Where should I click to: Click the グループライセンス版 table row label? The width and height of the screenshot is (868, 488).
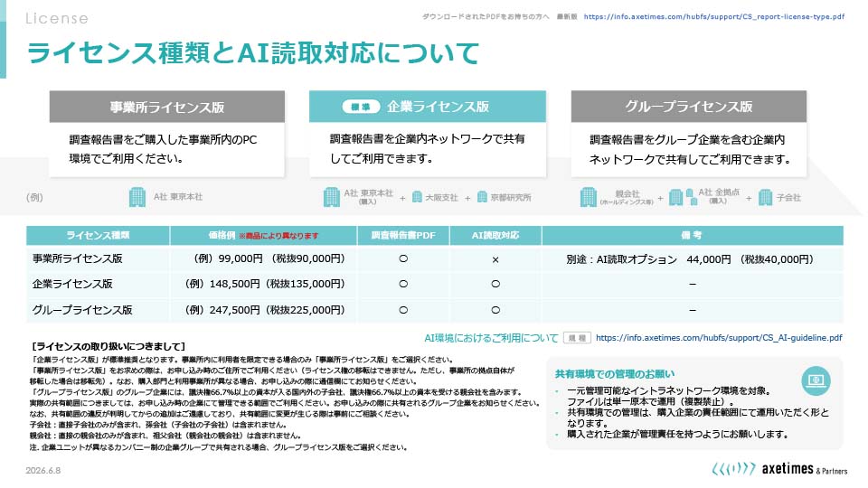(82, 310)
